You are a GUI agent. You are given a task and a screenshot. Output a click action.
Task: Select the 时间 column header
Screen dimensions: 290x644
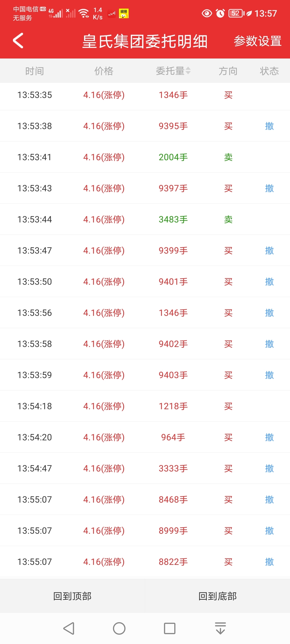pos(35,71)
